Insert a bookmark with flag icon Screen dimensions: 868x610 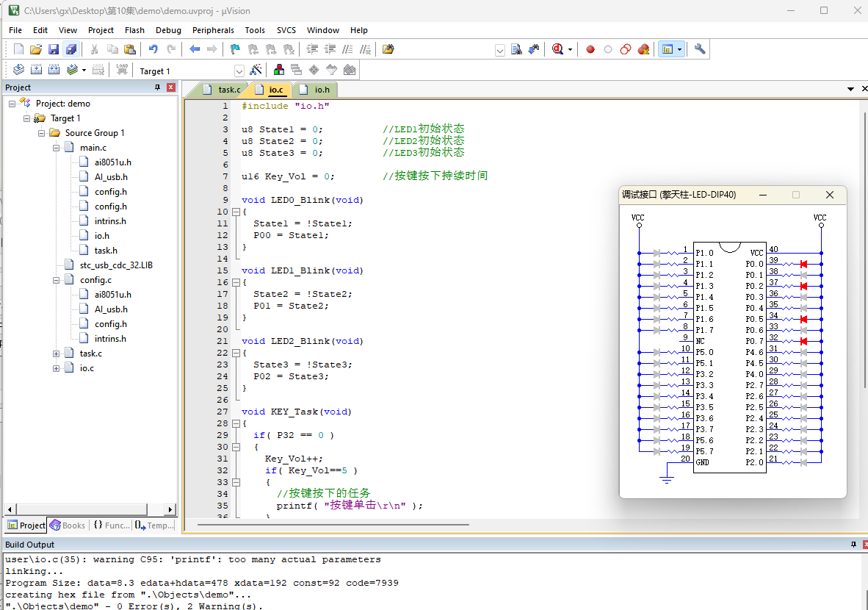(235, 49)
